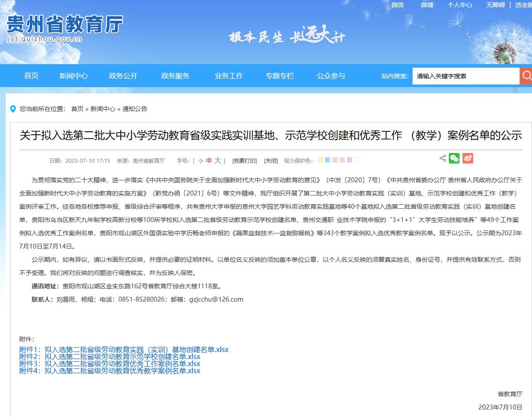Click the email gzjcchu@126.com

[216, 299]
